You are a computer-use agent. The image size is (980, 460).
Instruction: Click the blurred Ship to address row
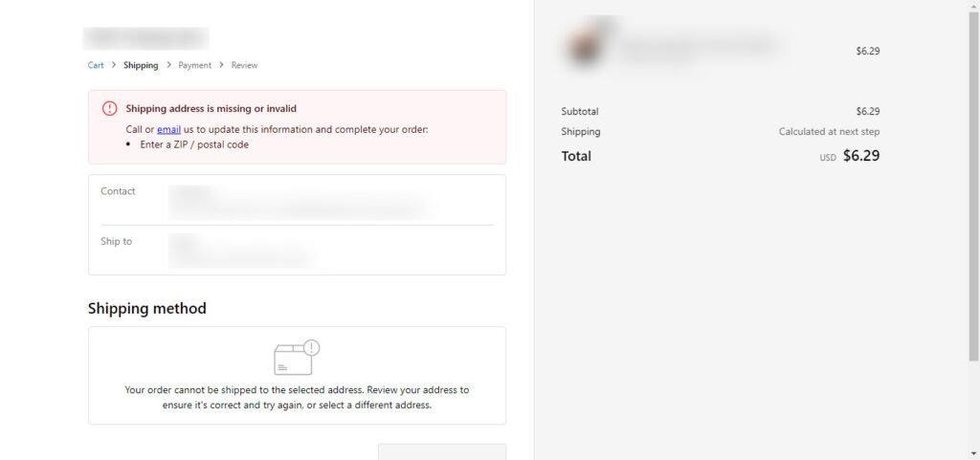(297, 250)
